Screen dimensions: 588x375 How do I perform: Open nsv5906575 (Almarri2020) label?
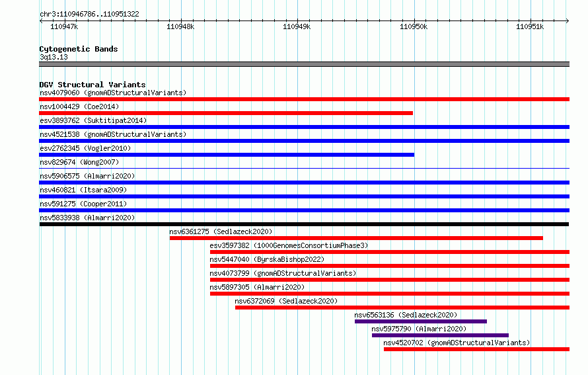point(87,176)
